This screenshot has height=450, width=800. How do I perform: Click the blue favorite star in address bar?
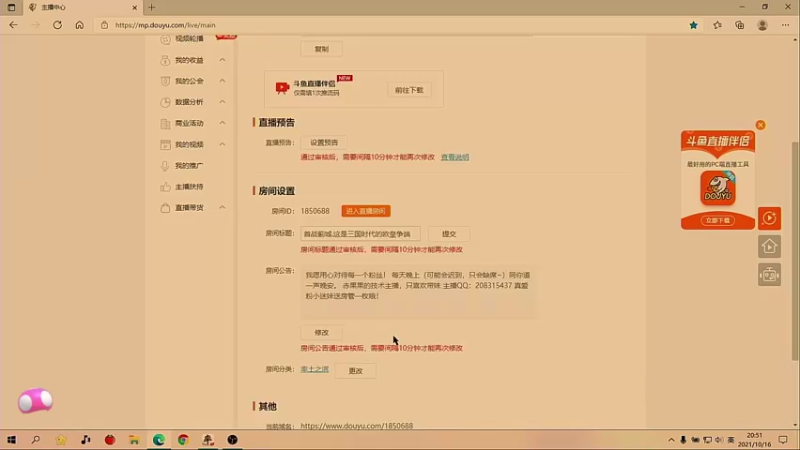coord(693,25)
